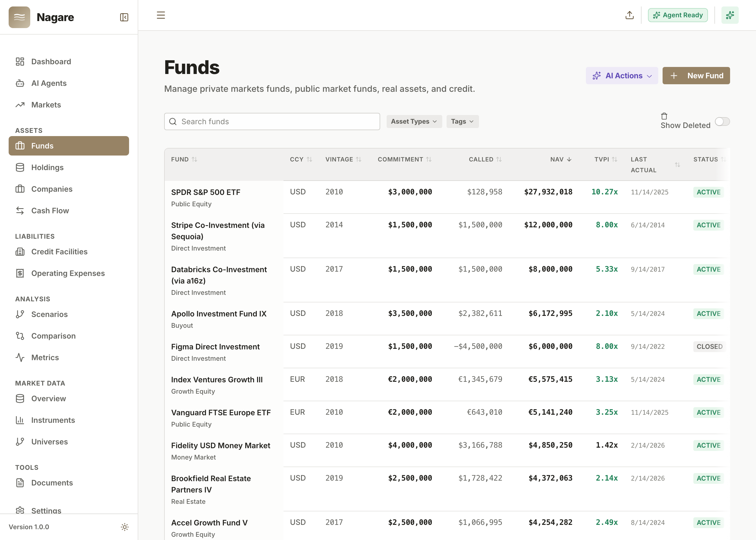Screen dimensions: 756x540
Task: Click the Markets trend icon
Action: click(20, 105)
